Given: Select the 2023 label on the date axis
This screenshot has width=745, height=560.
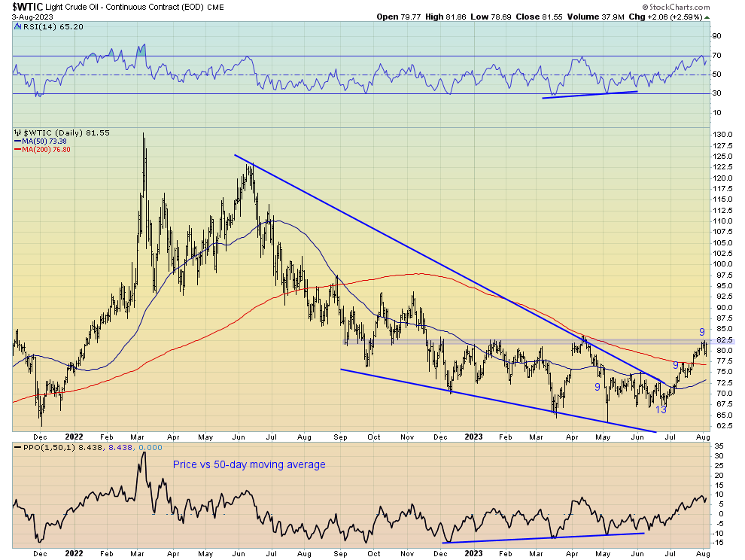Looking at the screenshot, I should pos(473,437).
